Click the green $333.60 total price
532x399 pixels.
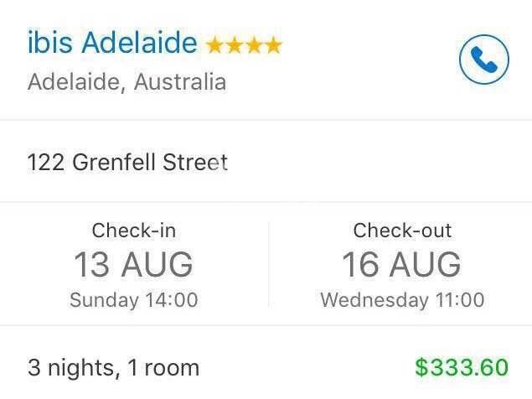(462, 367)
